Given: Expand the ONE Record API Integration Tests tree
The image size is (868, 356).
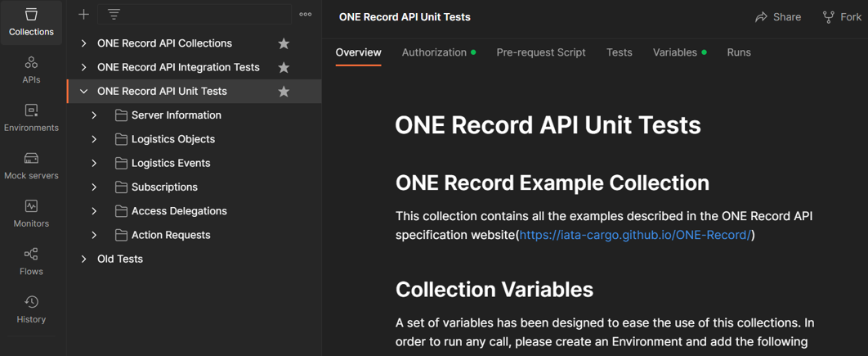Looking at the screenshot, I should tap(83, 67).
